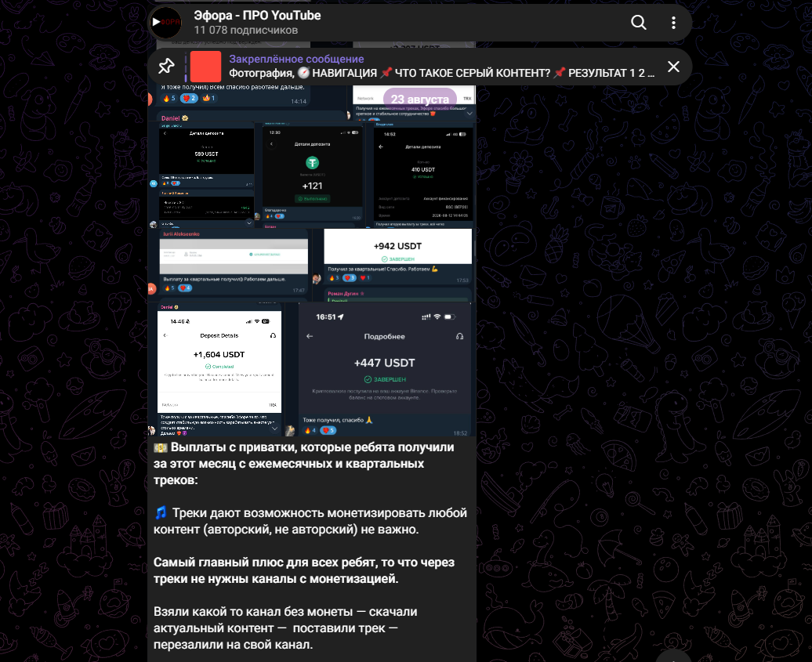
Task: Click the text 'контент (авторский, не авторский) не важно.'
Action: pos(286,530)
